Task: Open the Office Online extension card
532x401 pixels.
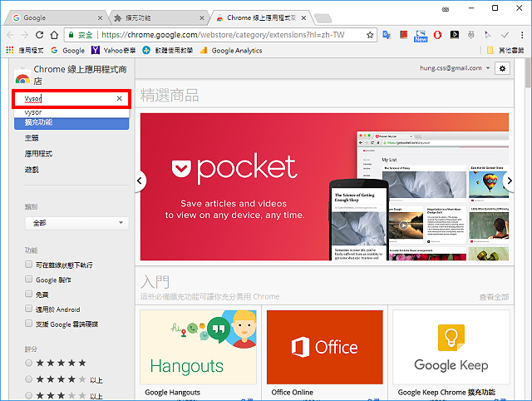Action: pyautogui.click(x=325, y=354)
